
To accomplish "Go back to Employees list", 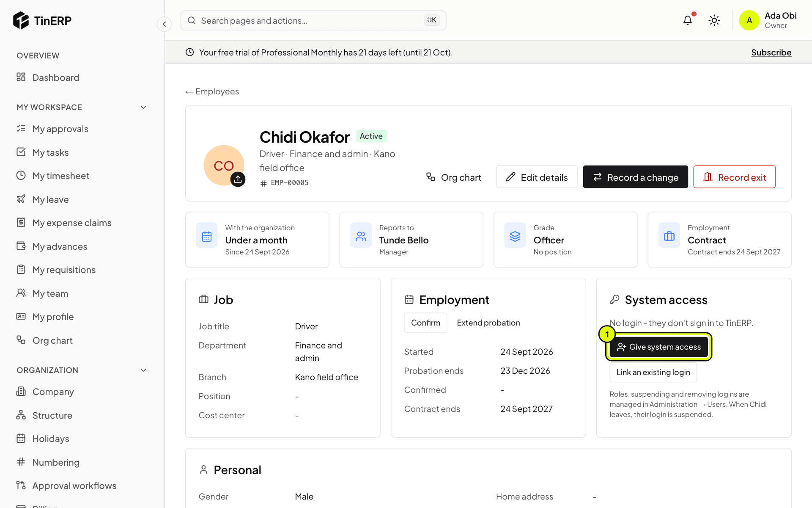I will point(212,91).
